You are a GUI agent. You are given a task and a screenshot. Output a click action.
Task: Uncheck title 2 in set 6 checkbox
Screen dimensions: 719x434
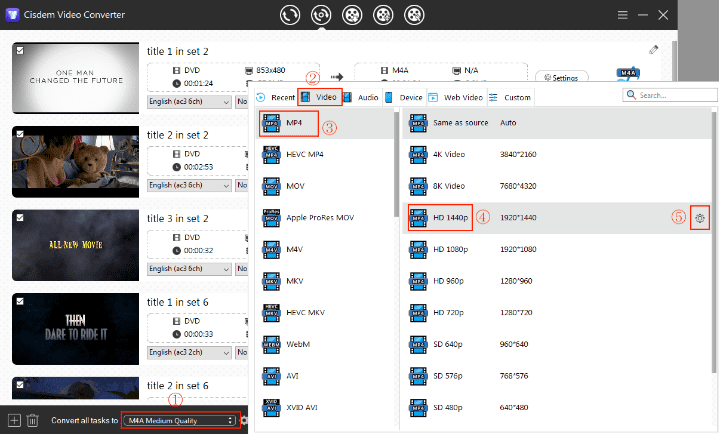pos(20,384)
